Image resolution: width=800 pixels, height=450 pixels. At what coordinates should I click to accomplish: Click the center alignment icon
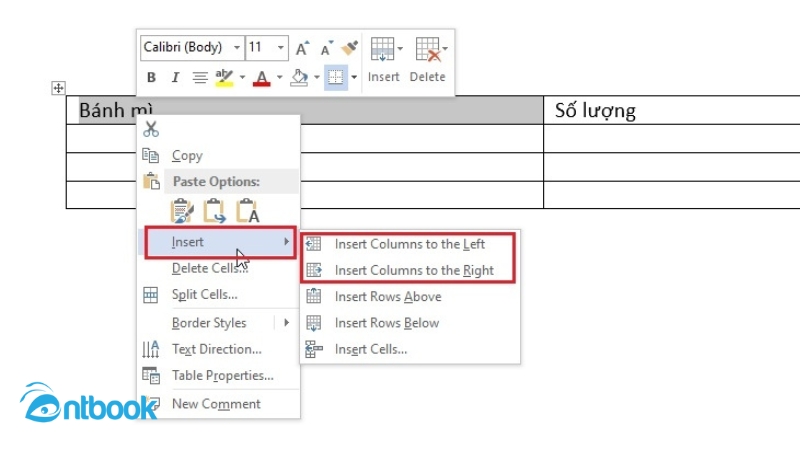pyautogui.click(x=200, y=77)
